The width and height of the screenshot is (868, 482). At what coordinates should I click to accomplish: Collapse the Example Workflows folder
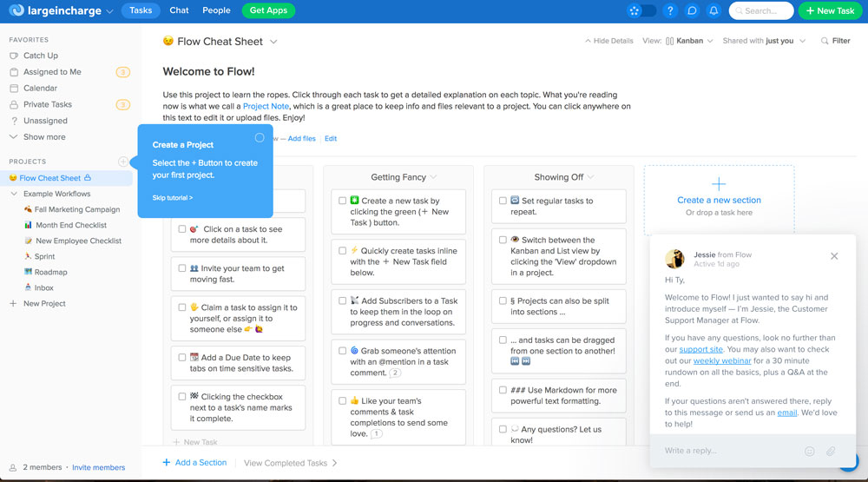pyautogui.click(x=14, y=194)
